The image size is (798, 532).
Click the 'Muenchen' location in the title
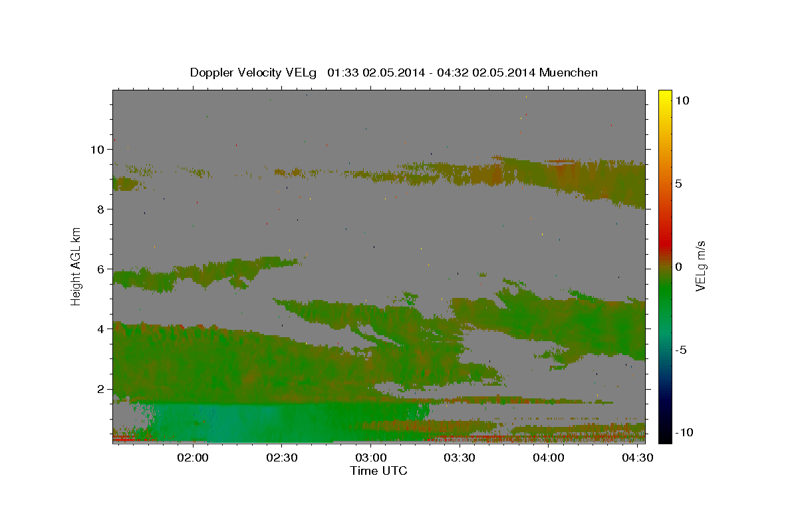click(569, 72)
